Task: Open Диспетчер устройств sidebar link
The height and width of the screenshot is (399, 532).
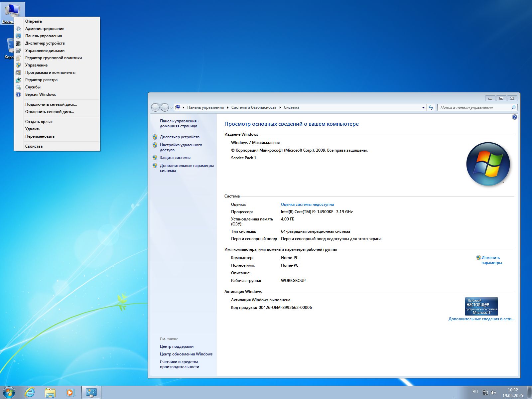Action: (x=180, y=137)
